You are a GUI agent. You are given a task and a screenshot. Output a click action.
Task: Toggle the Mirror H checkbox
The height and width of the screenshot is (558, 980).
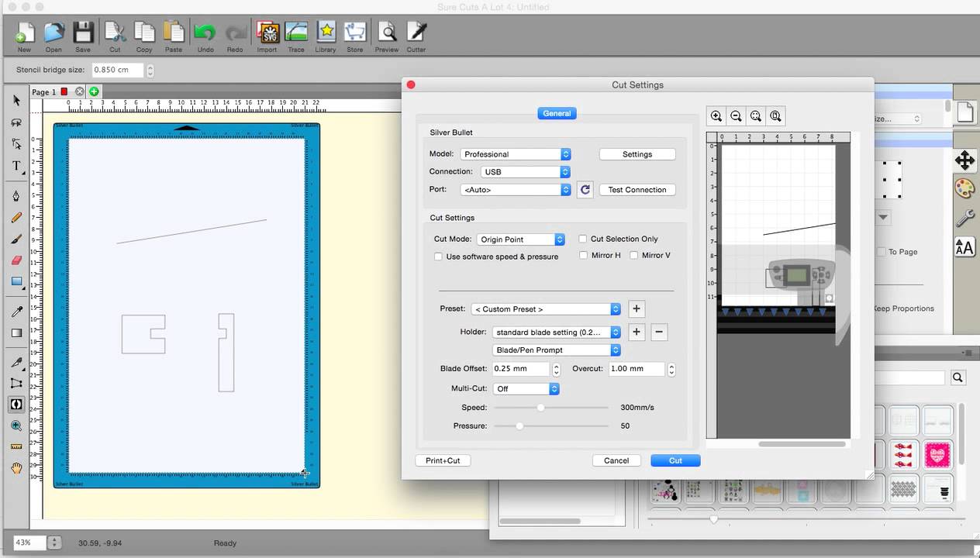(x=584, y=255)
